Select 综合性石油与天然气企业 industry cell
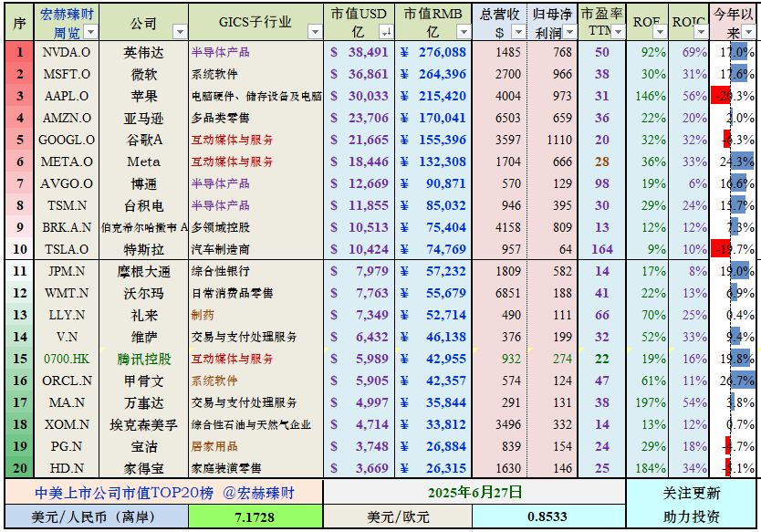Image resolution: width=761 pixels, height=532 pixels. [255, 424]
